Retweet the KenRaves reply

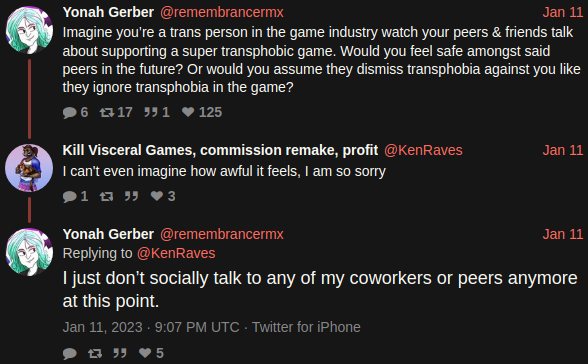(x=106, y=196)
